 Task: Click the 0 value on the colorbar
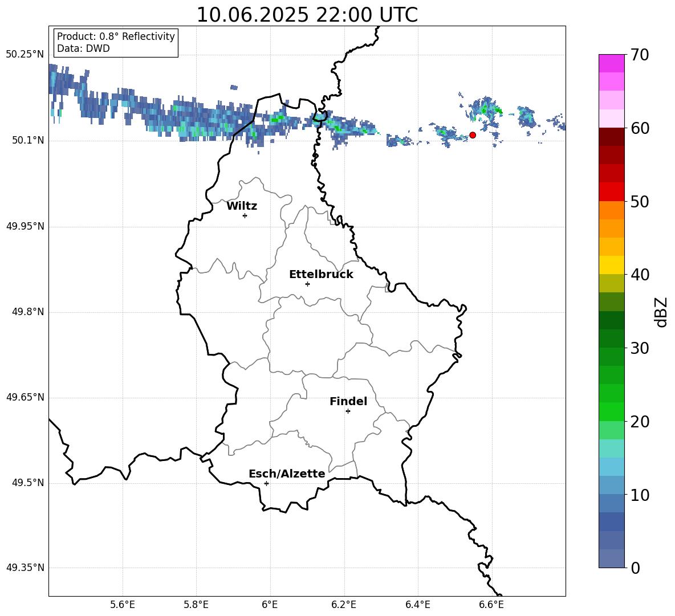636,568
